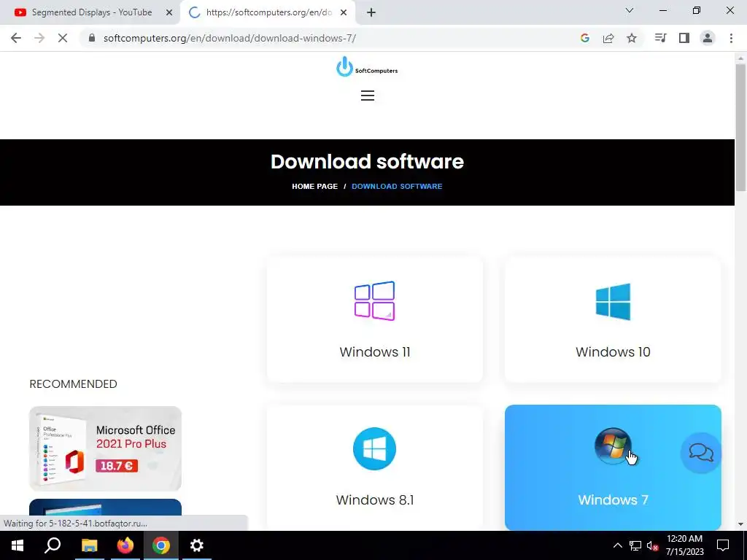747x560 pixels.
Task: Open the tab search chevron
Action: [630, 10]
